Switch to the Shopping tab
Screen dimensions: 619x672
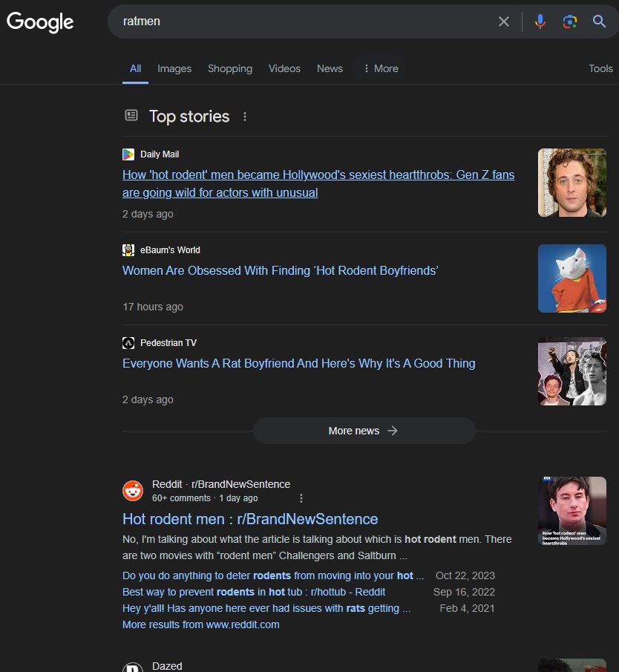(x=230, y=68)
